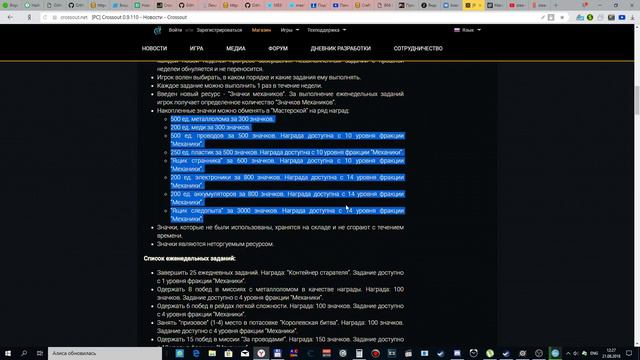Expand the Техподдержка dropdown menu

tap(327, 30)
